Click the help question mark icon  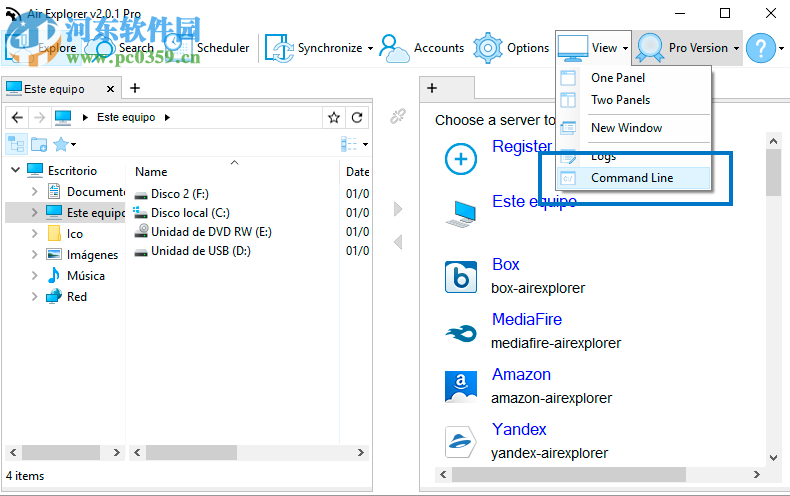pyautogui.click(x=762, y=47)
